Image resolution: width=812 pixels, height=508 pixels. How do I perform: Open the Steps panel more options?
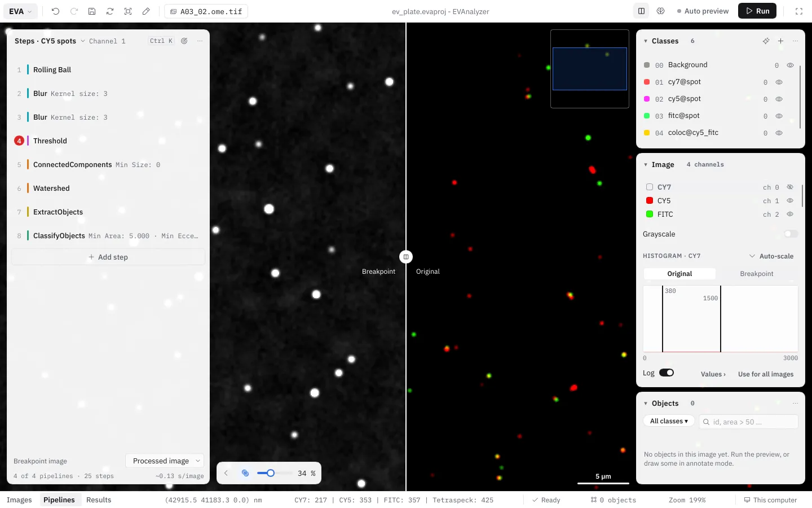pos(200,41)
